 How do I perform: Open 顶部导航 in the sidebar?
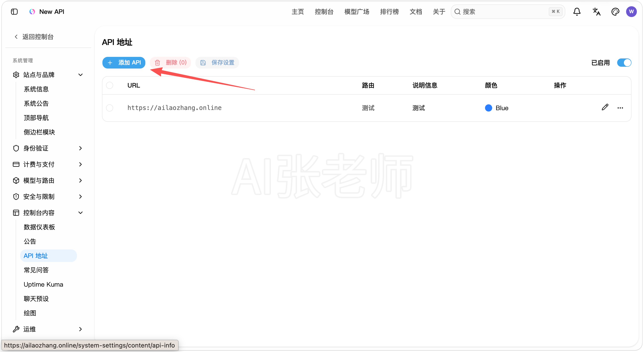click(x=36, y=118)
